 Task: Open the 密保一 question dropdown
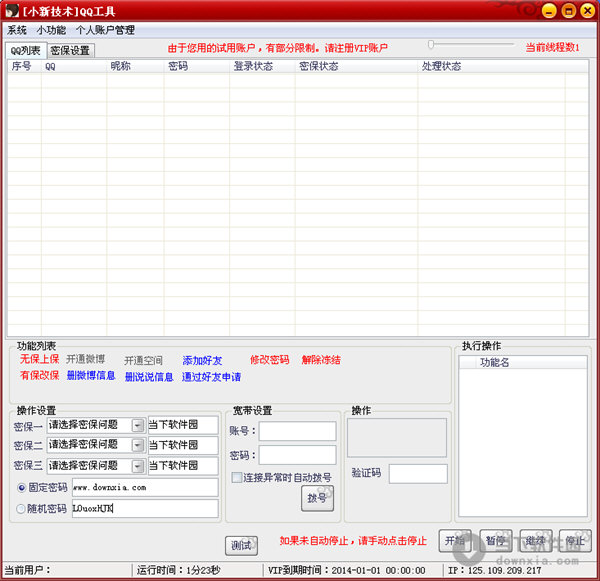click(137, 425)
